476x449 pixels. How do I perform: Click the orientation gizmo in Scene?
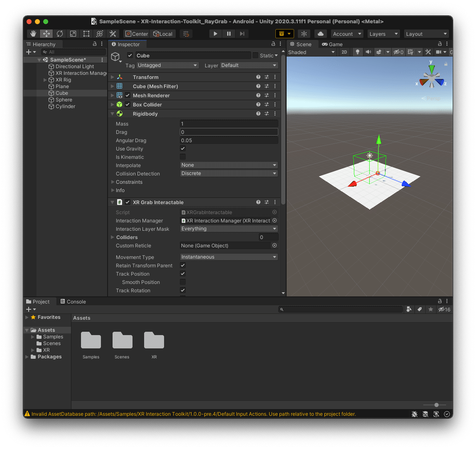tap(432, 78)
